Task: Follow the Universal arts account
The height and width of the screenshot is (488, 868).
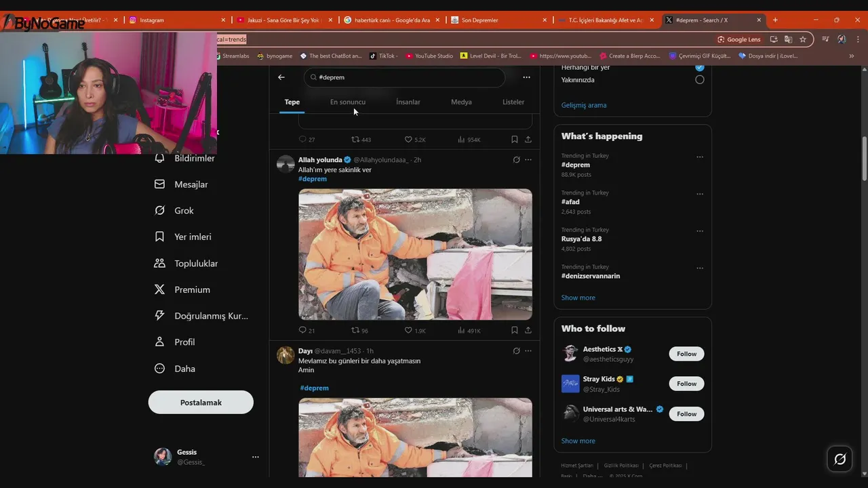Action: click(x=686, y=414)
